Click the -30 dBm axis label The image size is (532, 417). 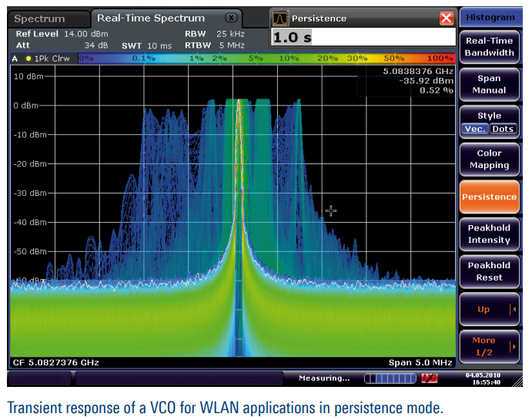(x=30, y=193)
